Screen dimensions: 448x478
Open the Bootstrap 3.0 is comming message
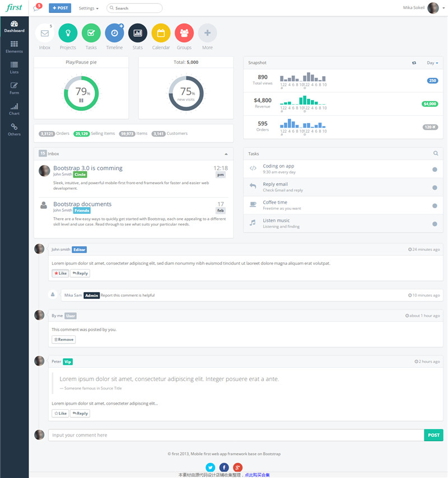pos(88,168)
